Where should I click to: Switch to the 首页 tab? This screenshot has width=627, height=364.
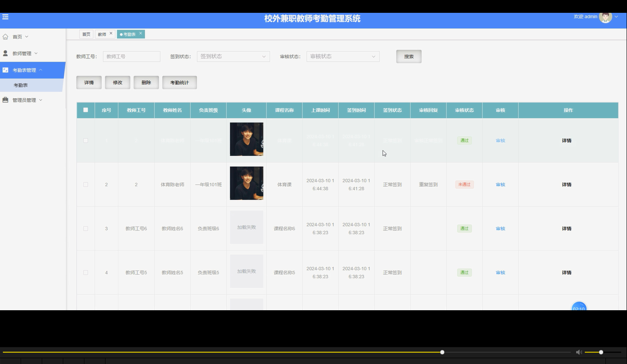coord(86,34)
